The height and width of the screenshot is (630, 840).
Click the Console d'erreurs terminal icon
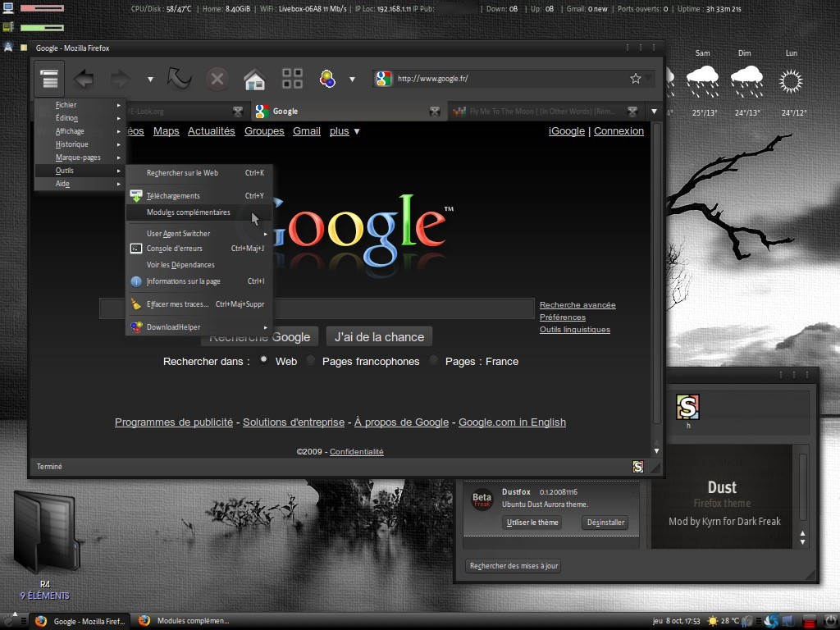click(136, 249)
